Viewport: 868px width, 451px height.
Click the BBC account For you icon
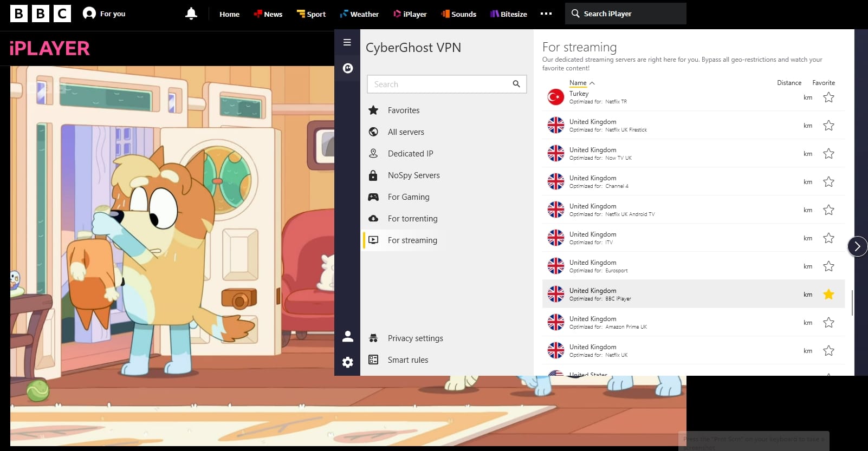coord(89,14)
